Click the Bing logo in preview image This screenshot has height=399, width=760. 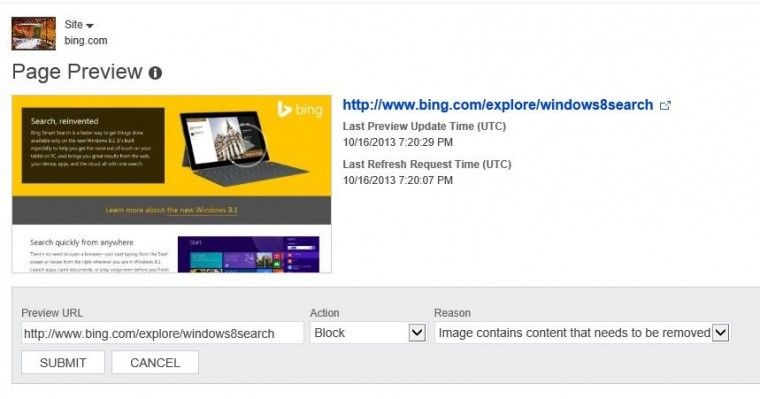click(300, 110)
